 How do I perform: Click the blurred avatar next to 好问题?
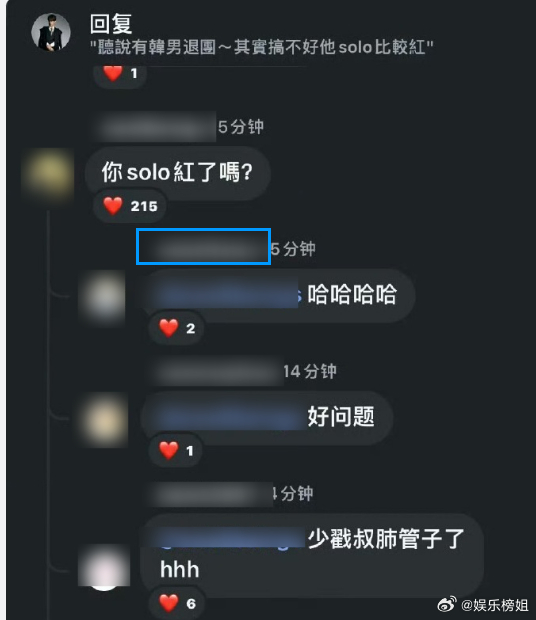(x=104, y=420)
